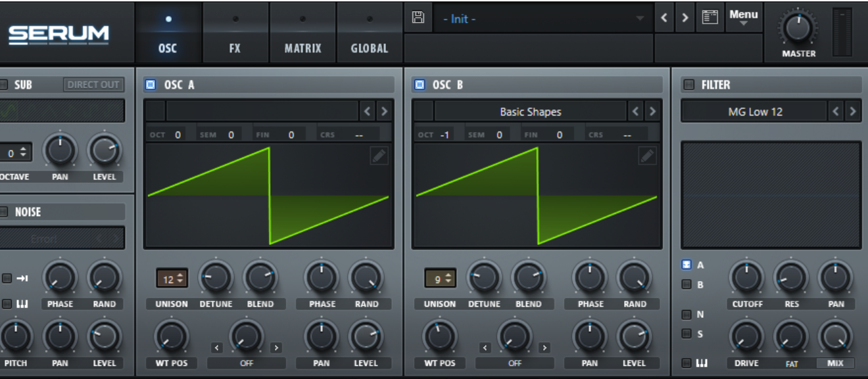868x379 pixels.
Task: Switch to the MATRIX tab
Action: point(302,33)
